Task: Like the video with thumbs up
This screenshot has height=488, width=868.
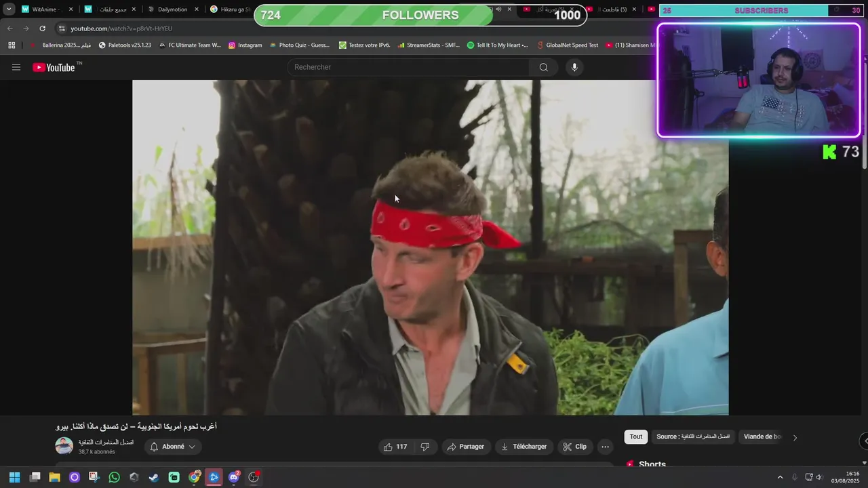Action: tap(395, 447)
